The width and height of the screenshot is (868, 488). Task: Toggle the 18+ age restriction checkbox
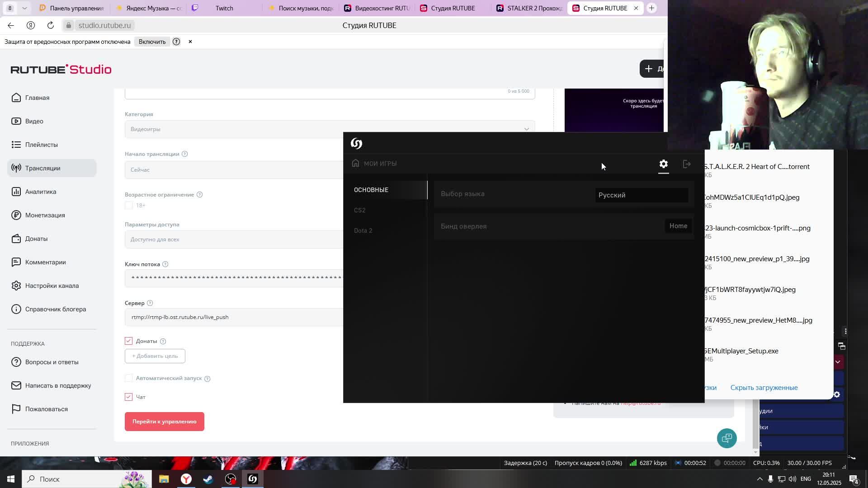coord(129,206)
